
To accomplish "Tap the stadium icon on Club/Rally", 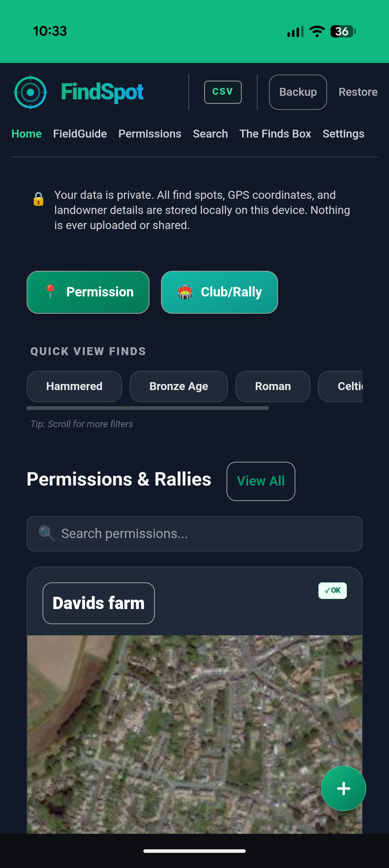I will (184, 292).
